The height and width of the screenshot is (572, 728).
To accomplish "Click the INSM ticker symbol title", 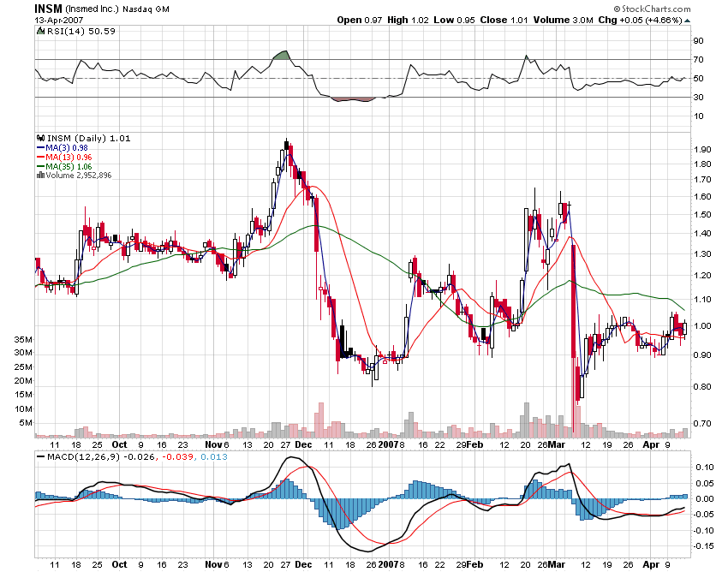I will (48, 9).
